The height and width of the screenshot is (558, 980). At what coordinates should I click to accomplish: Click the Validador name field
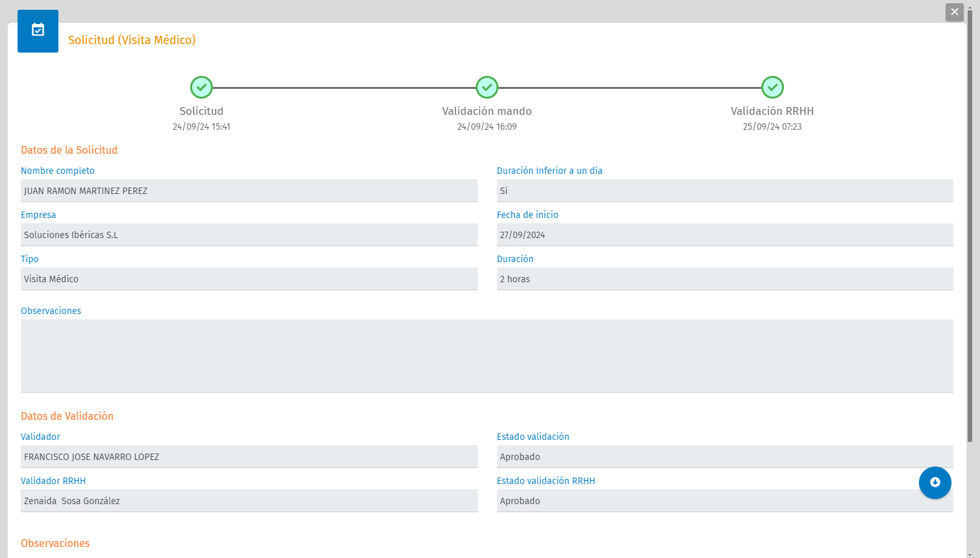249,457
